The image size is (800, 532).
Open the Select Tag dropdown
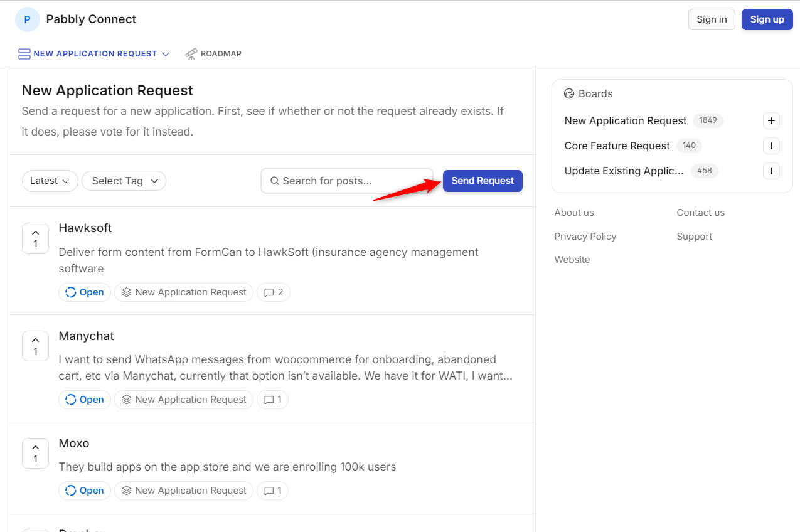coord(124,181)
